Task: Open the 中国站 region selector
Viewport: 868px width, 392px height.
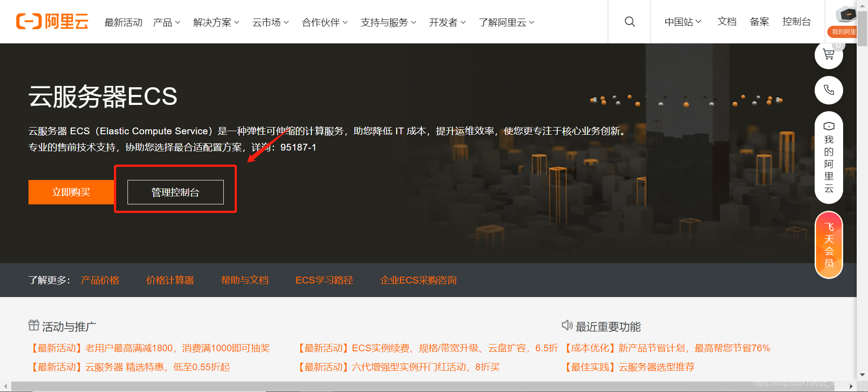Action: tap(683, 22)
